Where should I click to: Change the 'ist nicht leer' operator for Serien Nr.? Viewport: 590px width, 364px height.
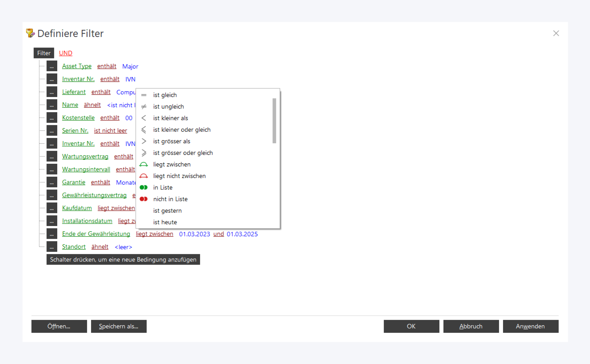point(110,130)
